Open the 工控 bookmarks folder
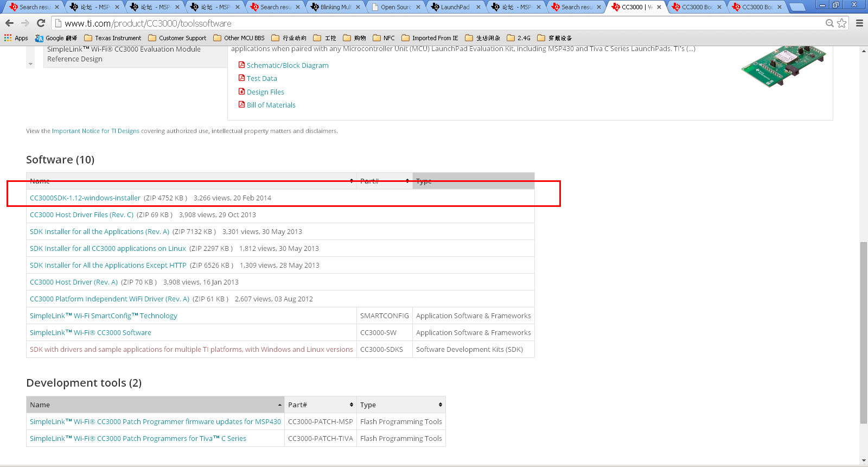This screenshot has height=467, width=868. click(325, 38)
